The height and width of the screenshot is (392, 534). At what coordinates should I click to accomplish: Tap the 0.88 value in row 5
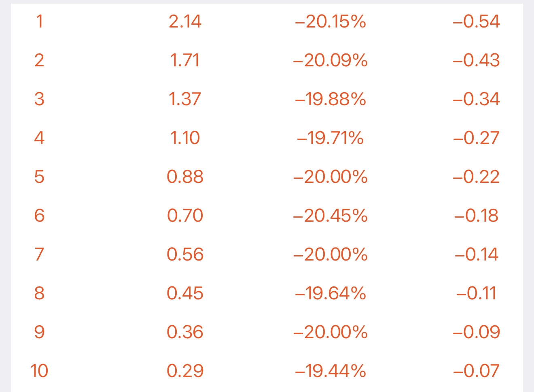point(185,177)
